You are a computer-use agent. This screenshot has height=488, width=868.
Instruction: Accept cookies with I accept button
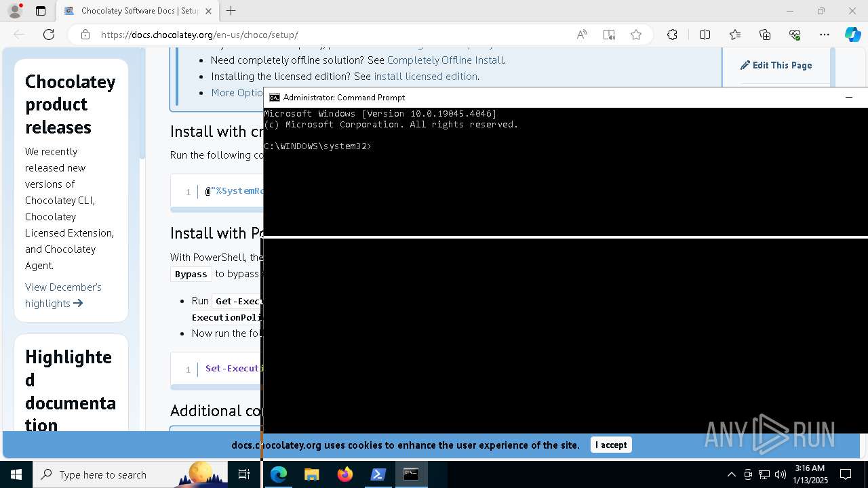click(x=611, y=445)
